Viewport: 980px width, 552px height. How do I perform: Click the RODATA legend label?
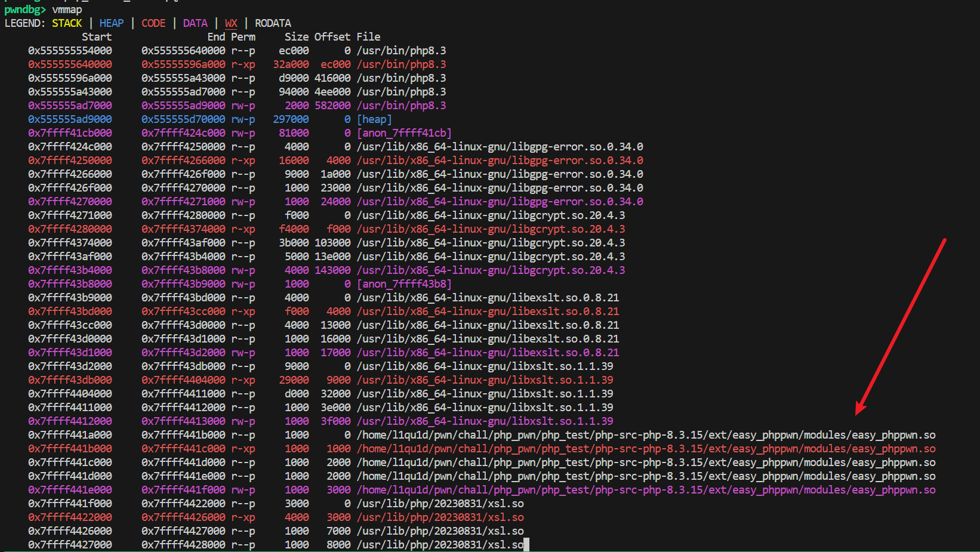click(x=273, y=23)
